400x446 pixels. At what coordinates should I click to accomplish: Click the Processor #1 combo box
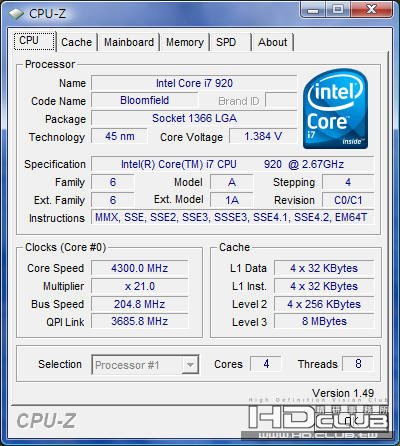145,365
